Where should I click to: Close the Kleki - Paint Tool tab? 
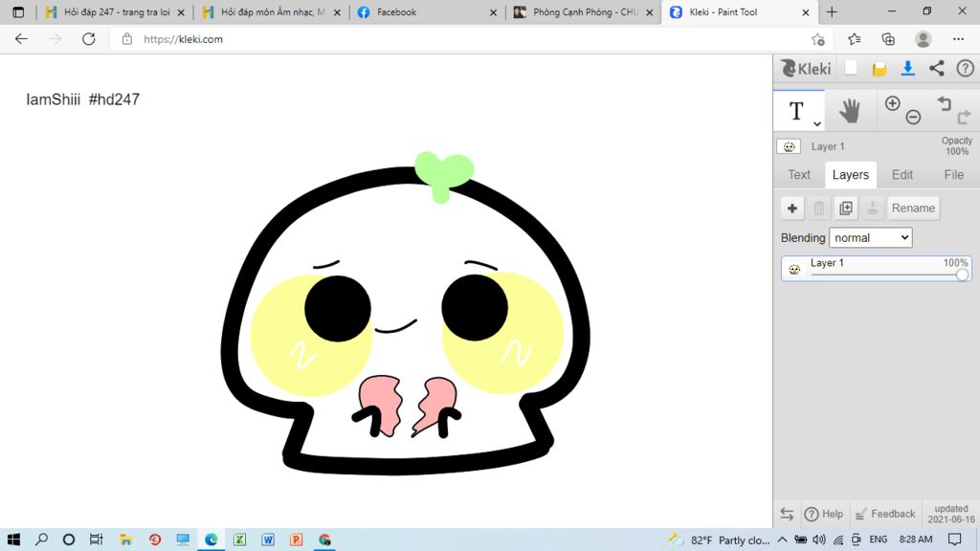coord(806,12)
